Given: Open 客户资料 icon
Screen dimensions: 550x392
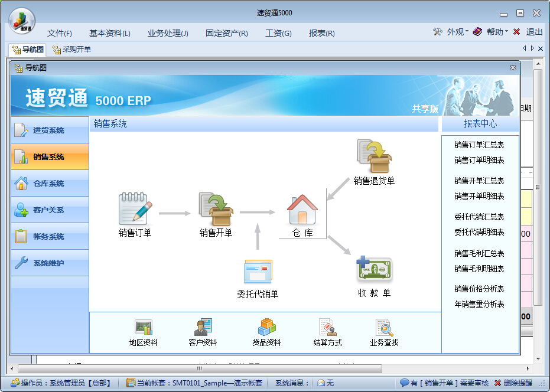Looking at the screenshot, I should click(x=203, y=327).
